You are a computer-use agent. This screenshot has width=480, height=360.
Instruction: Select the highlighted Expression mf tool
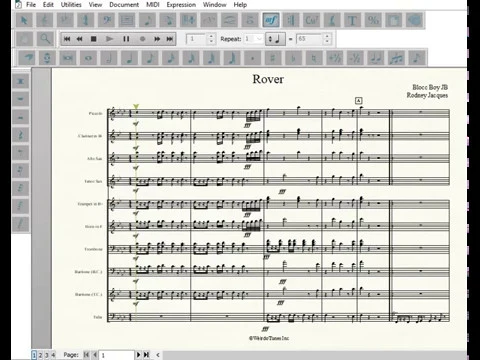(x=271, y=20)
